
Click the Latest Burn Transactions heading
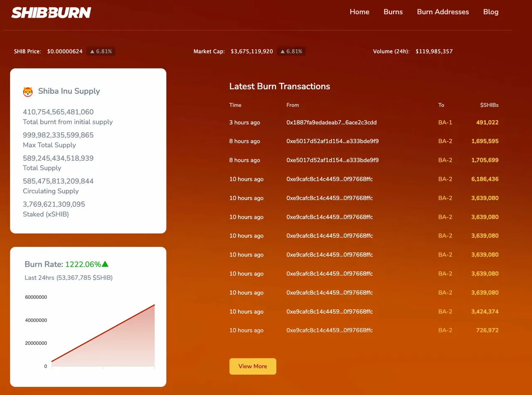(279, 86)
